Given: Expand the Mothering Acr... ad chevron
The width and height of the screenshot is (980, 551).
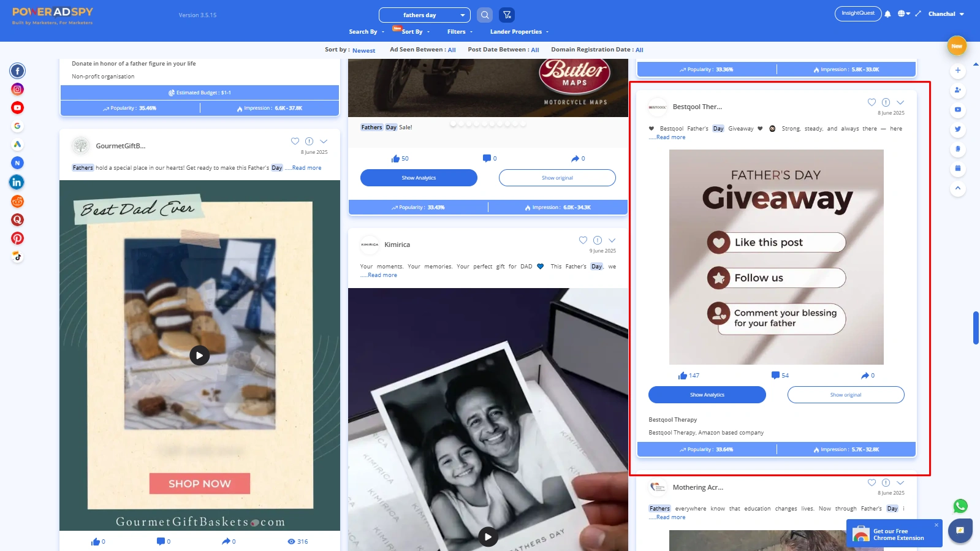Looking at the screenshot, I should tap(900, 483).
